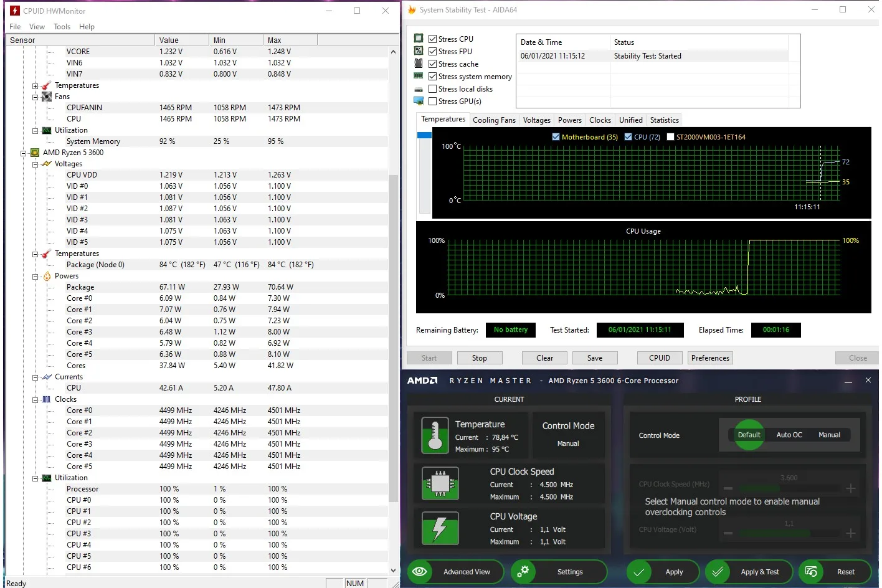Select Auto OC control mode

click(x=789, y=435)
